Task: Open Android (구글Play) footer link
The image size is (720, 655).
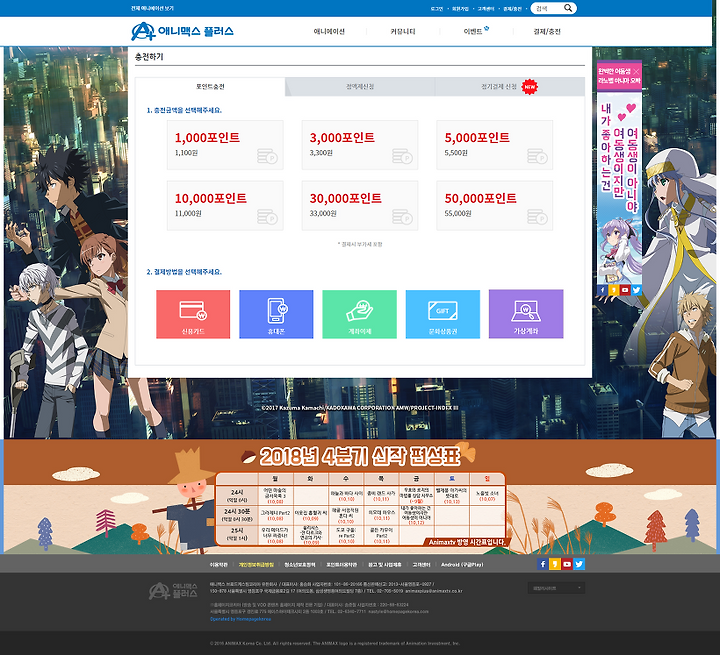Action: pyautogui.click(x=462, y=565)
